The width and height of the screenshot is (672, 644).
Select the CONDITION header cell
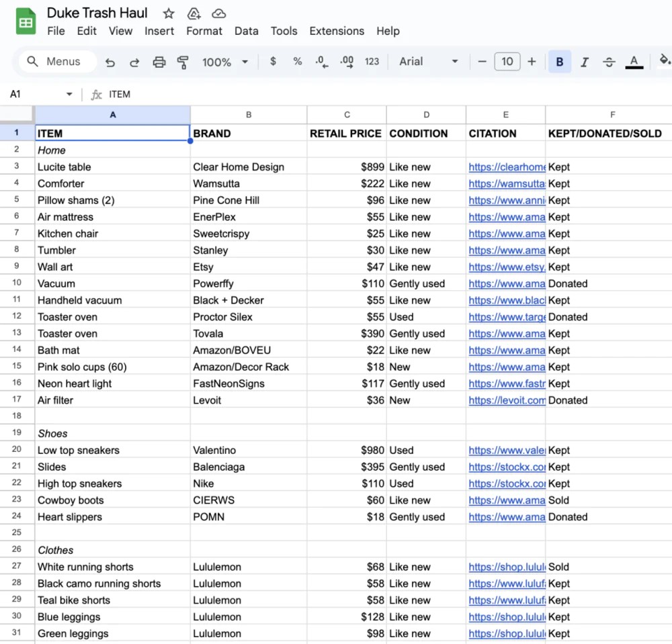pos(426,133)
